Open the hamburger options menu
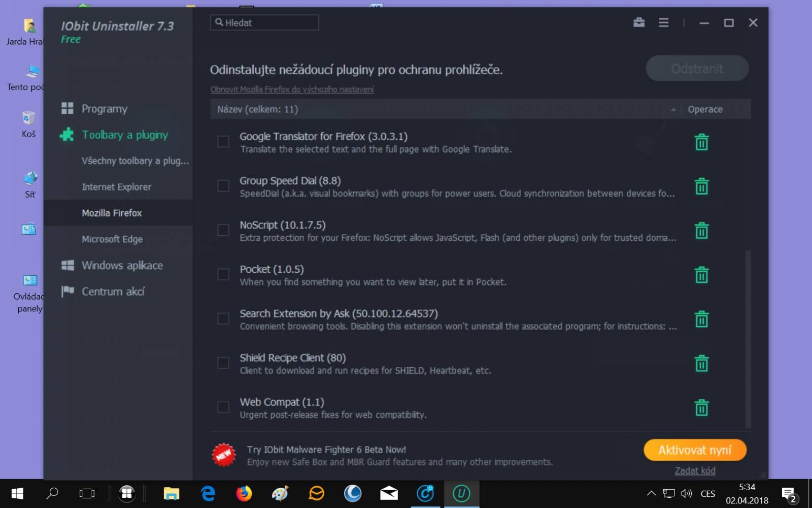 [x=663, y=22]
